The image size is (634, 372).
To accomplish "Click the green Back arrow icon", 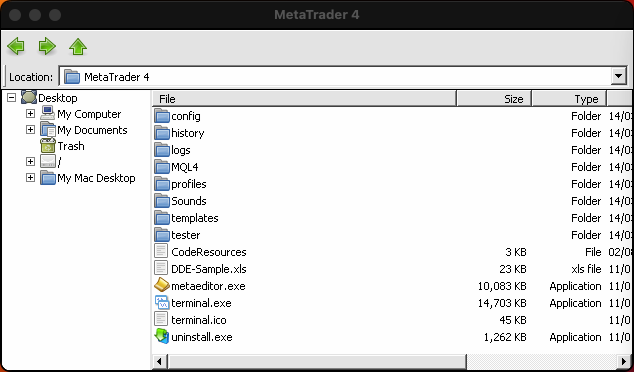I will click(16, 46).
